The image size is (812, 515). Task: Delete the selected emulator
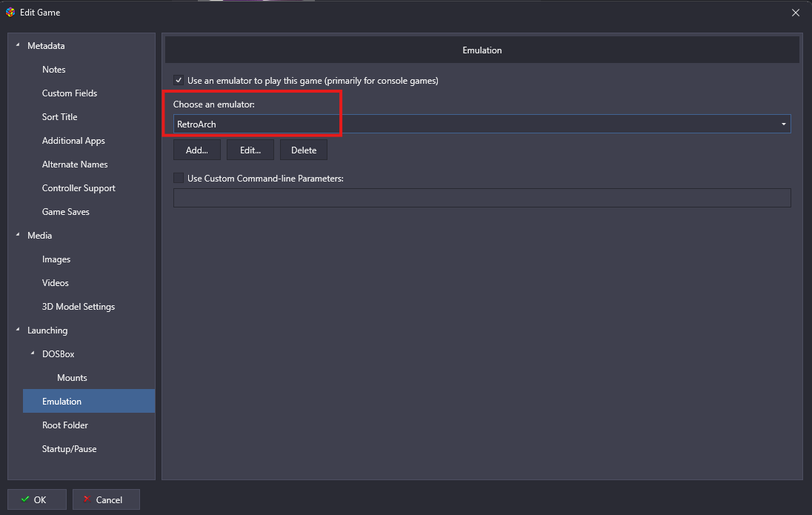point(304,150)
